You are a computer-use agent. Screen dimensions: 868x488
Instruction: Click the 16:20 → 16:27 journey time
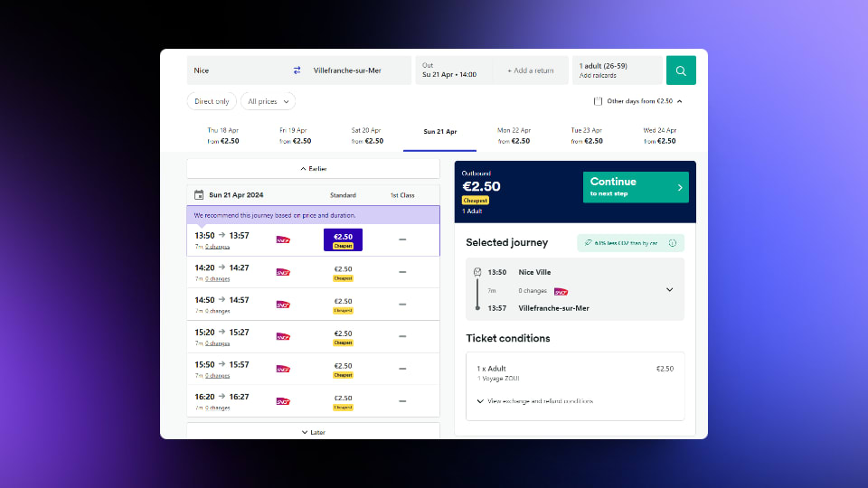click(222, 397)
